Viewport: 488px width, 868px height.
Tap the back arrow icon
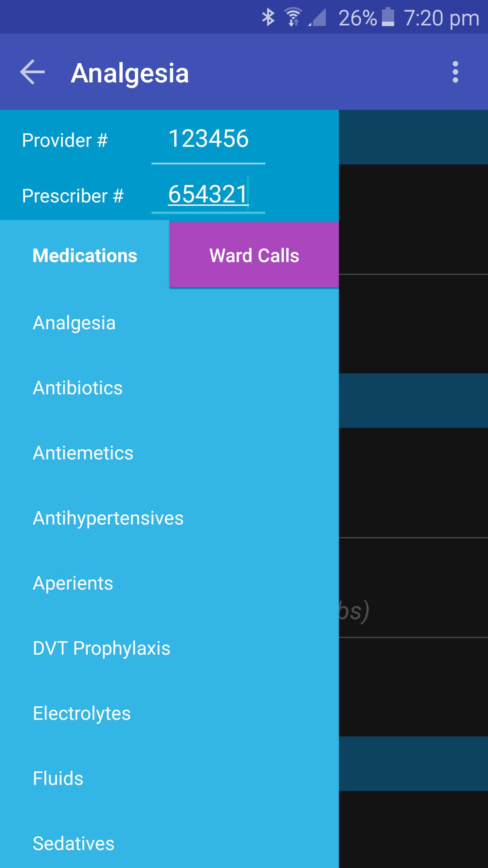pyautogui.click(x=33, y=72)
